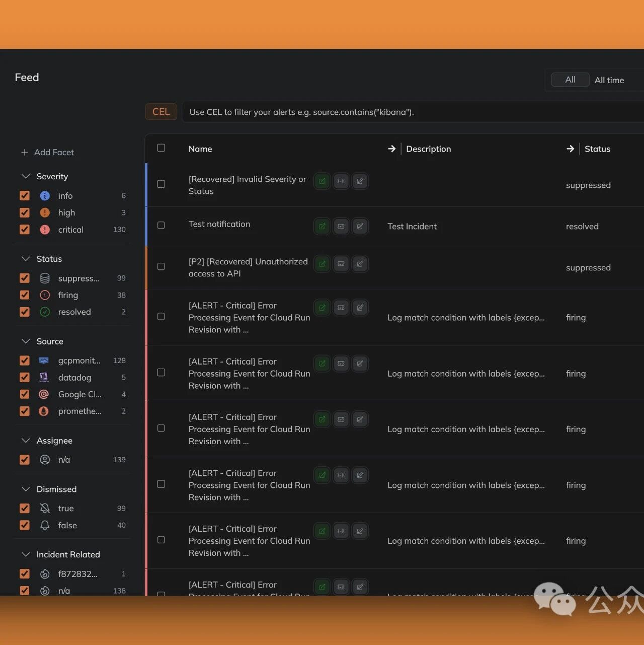644x645 pixels.
Task: Open green link icon for Unauthorized access alert
Action: click(322, 264)
